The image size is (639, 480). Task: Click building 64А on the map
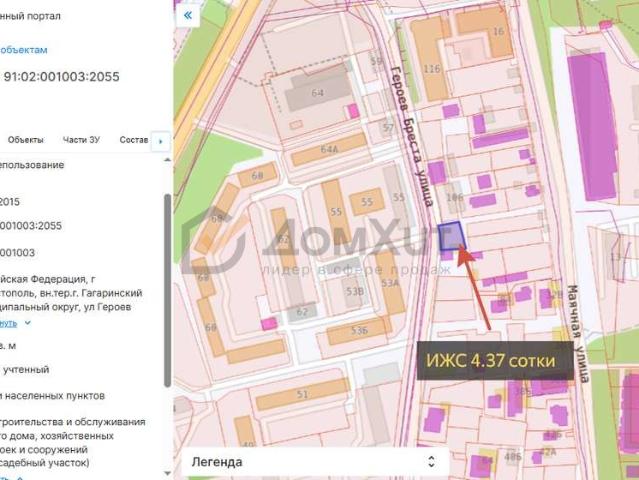(329, 149)
